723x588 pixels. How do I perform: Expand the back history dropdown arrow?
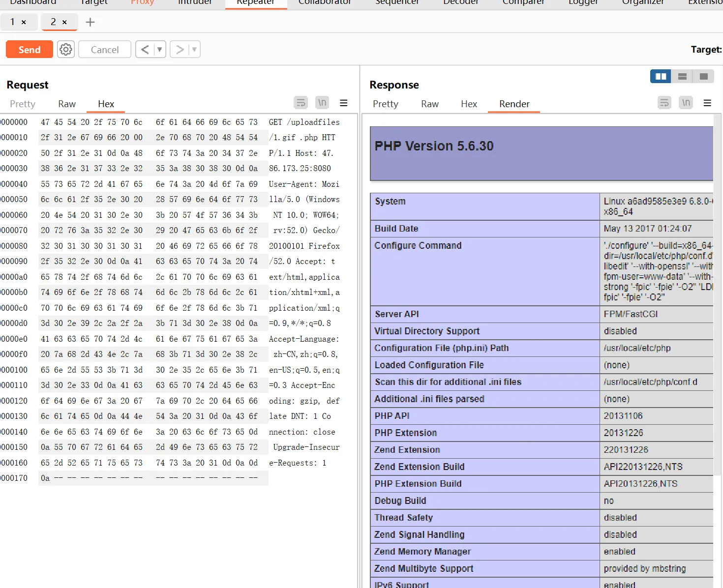(159, 50)
